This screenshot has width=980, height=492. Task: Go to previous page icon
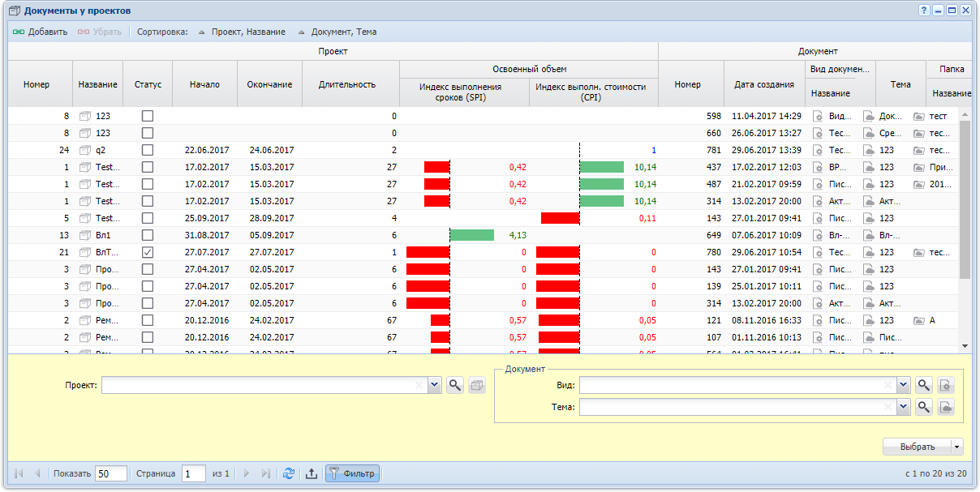point(37,473)
